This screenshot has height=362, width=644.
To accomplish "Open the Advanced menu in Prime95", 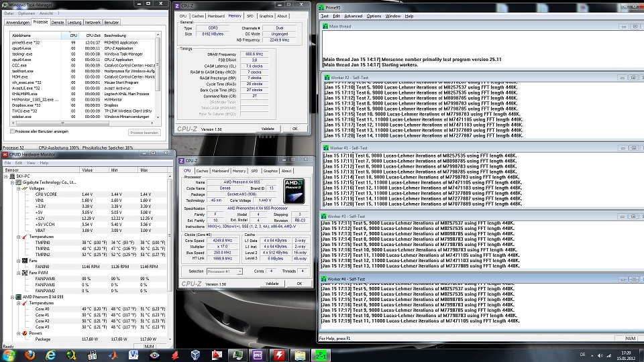I will click(x=354, y=16).
